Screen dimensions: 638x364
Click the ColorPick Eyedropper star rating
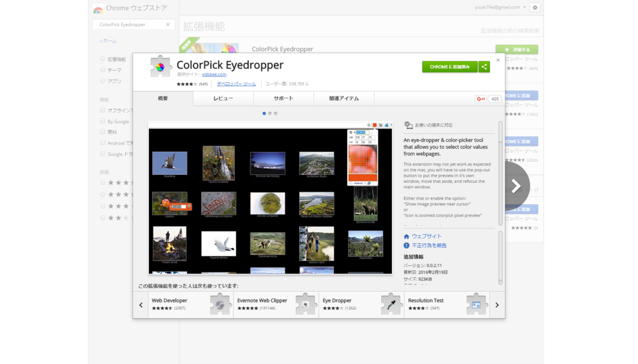[187, 84]
